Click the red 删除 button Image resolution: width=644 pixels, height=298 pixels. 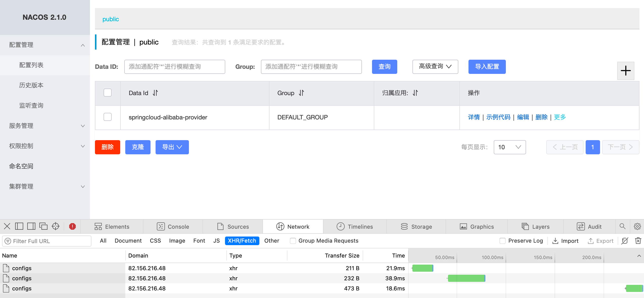(x=107, y=147)
